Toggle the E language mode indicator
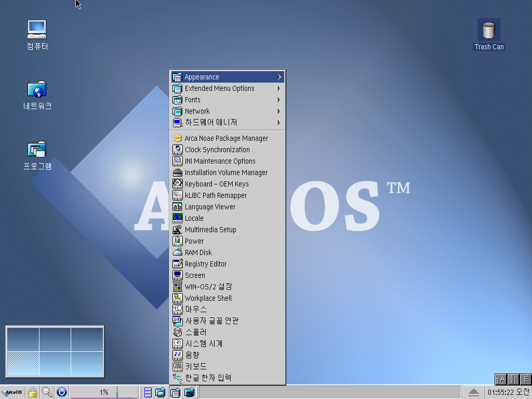The image size is (532, 399). coord(526,379)
